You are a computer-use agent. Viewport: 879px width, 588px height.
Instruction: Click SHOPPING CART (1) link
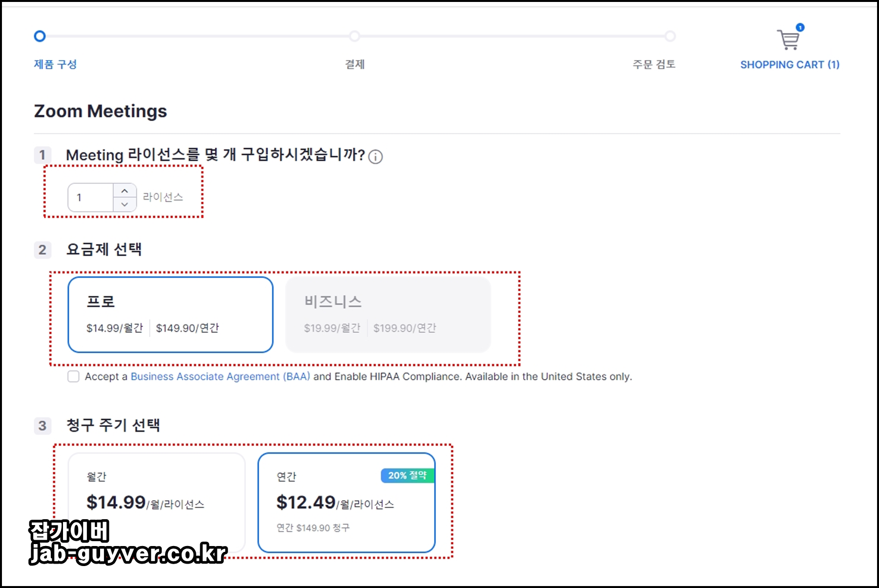pos(790,64)
